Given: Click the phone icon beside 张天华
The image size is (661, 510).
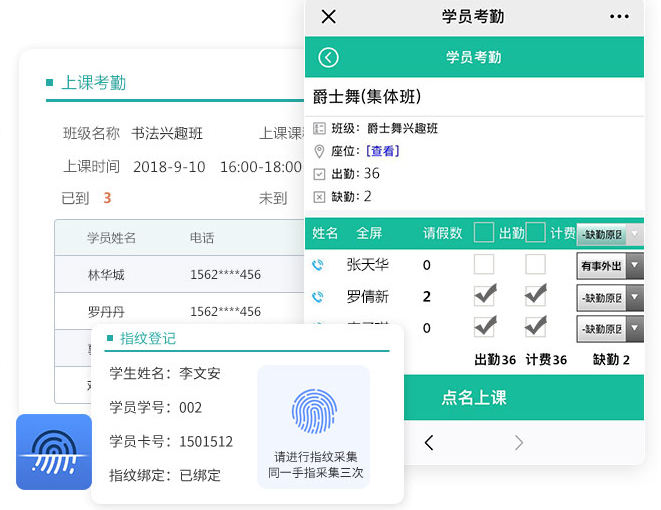Looking at the screenshot, I should pyautogui.click(x=318, y=265).
